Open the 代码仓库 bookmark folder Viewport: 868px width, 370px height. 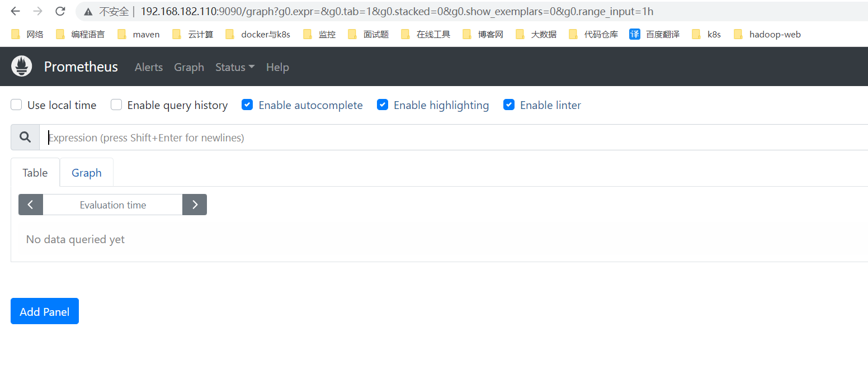click(593, 35)
